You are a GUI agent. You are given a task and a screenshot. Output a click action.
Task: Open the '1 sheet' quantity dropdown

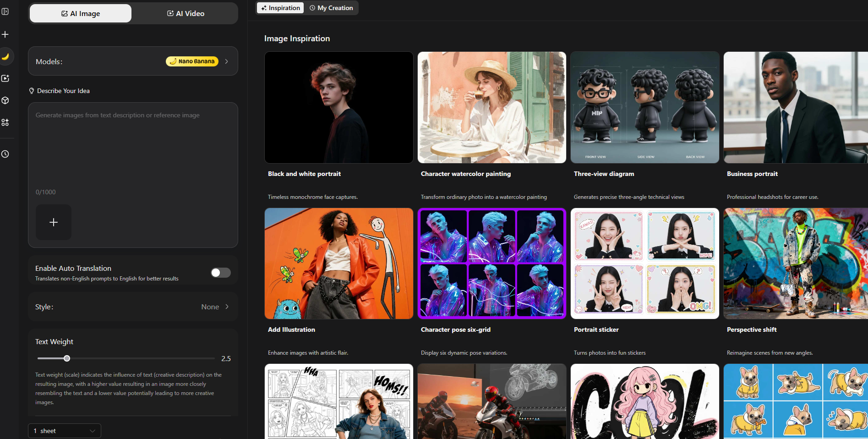65,431
